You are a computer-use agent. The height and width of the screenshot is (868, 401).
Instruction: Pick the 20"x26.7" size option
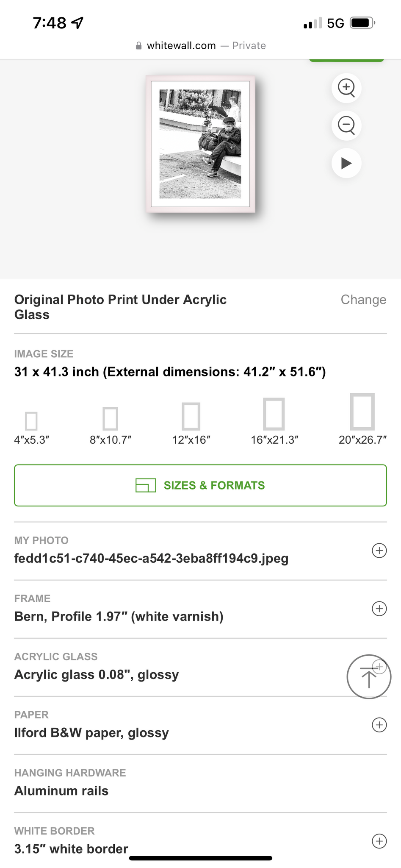(362, 418)
